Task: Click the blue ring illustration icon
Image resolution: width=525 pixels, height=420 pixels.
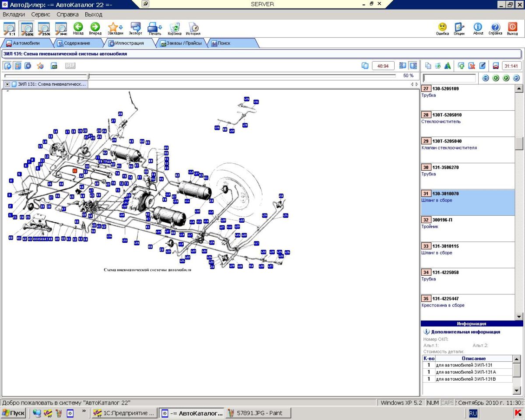Action: pyautogui.click(x=28, y=66)
